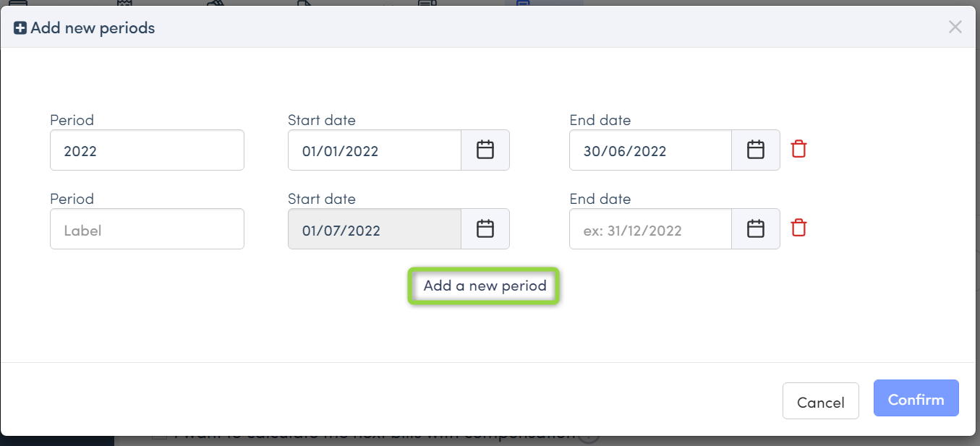The height and width of the screenshot is (446, 980).
Task: Confirm the new periods
Action: point(916,399)
